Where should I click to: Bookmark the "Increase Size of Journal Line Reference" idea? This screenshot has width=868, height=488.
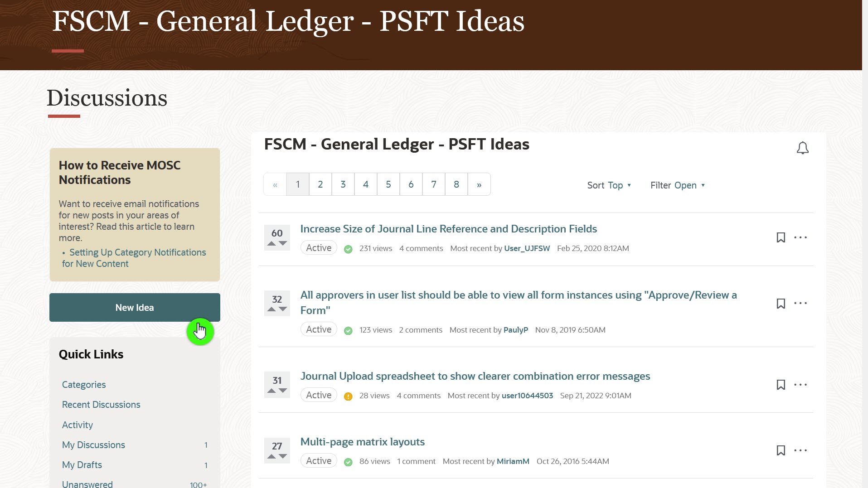pos(781,237)
